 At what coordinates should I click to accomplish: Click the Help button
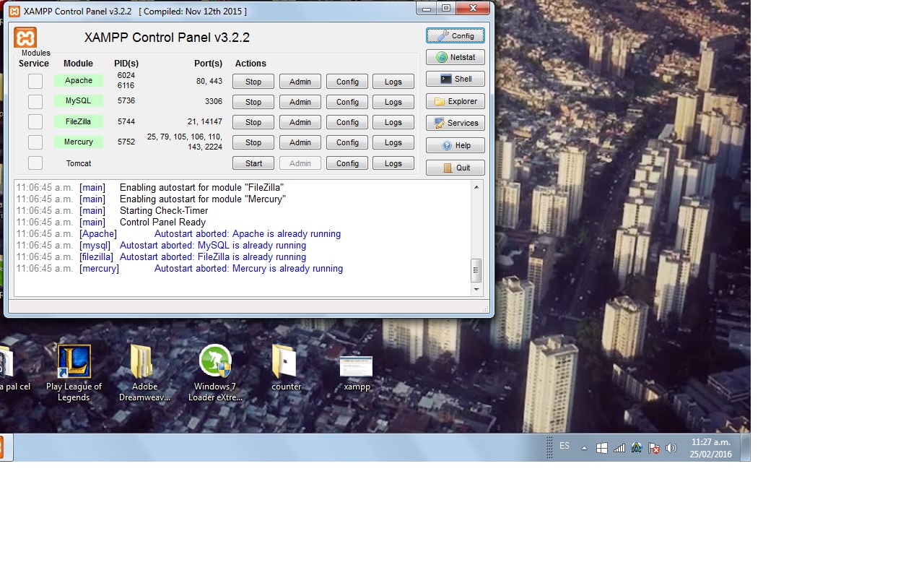click(x=455, y=145)
